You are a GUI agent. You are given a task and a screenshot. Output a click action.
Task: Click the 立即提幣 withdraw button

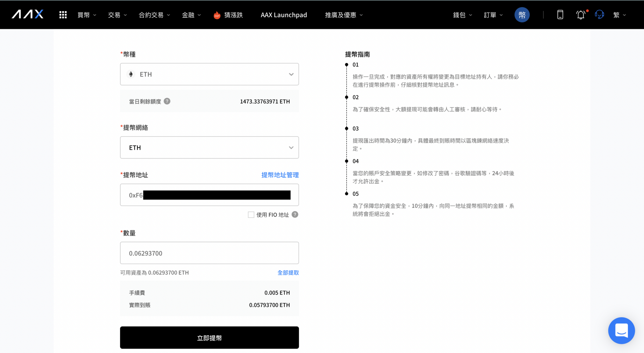click(209, 338)
